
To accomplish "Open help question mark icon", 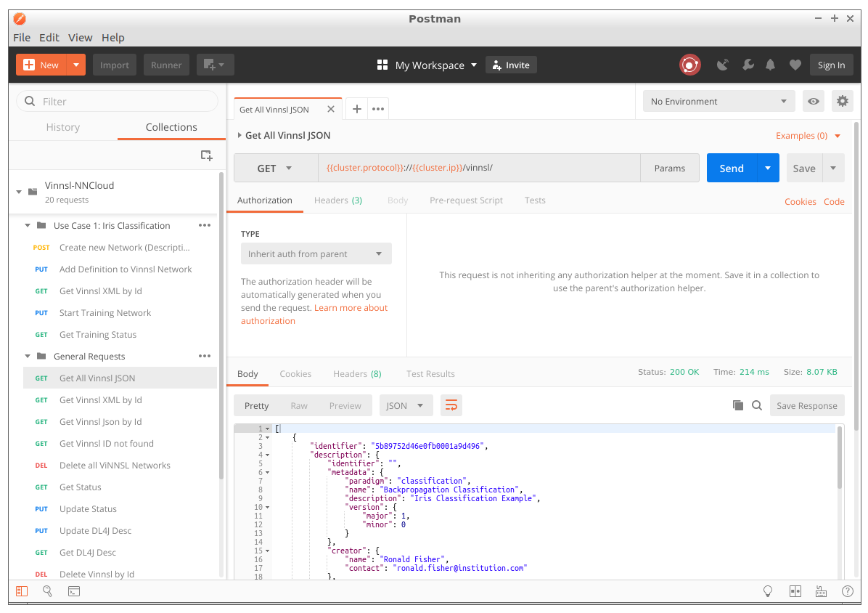I will tap(847, 591).
